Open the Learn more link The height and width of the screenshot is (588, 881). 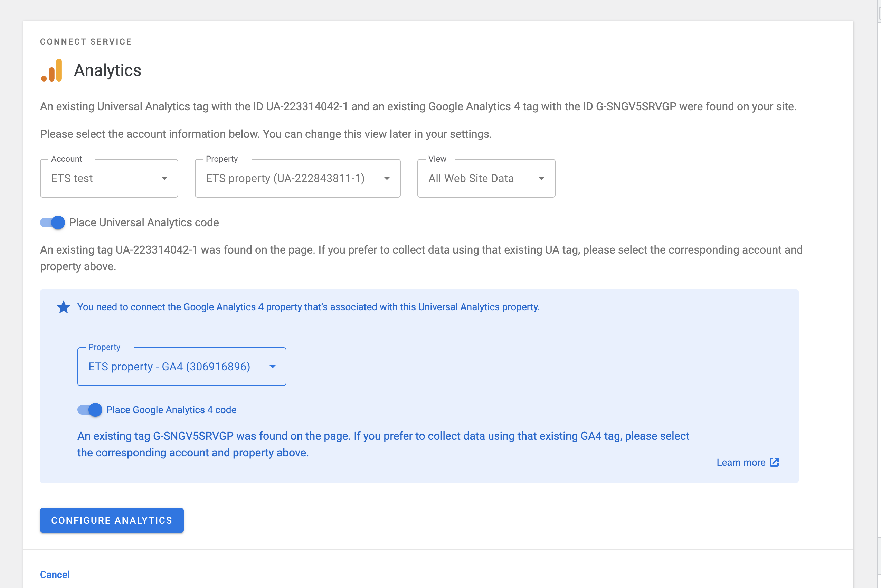tap(741, 462)
